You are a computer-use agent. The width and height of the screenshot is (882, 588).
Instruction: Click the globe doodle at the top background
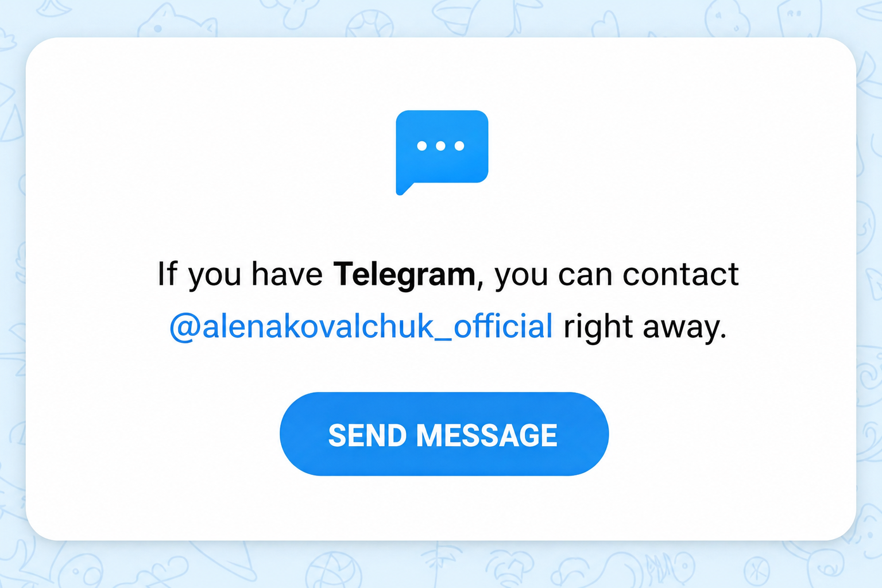[369, 24]
